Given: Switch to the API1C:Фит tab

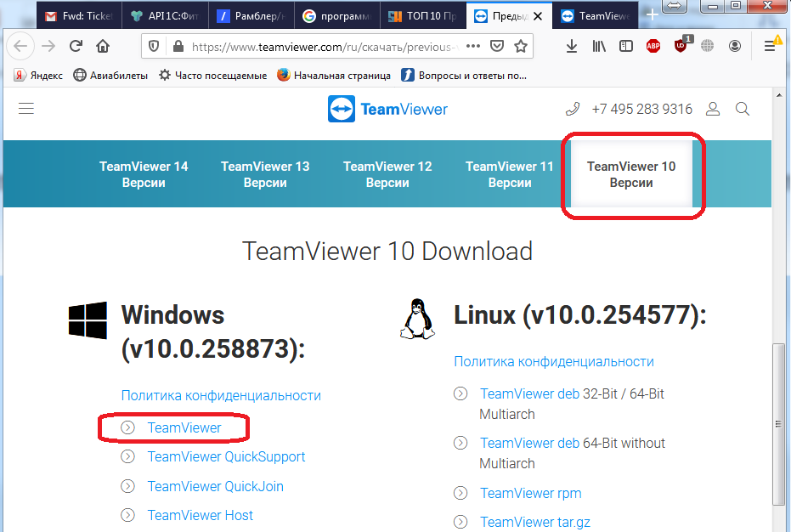Looking at the screenshot, I should pyautogui.click(x=165, y=15).
